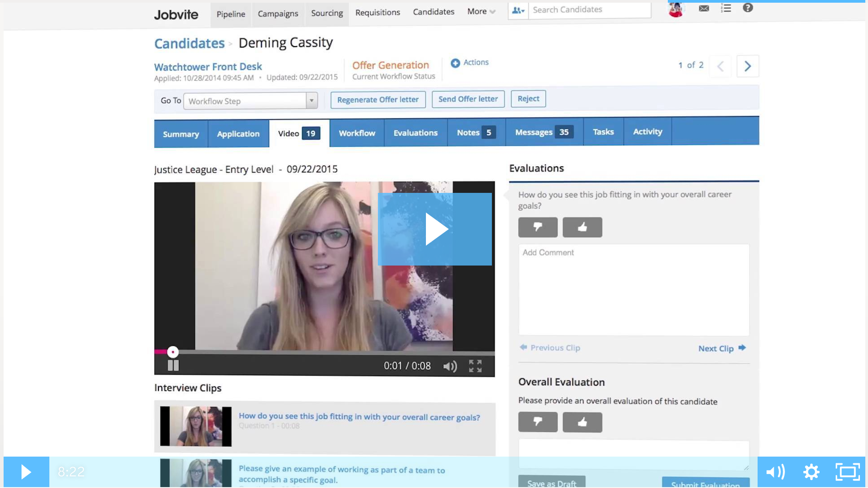Open the Activity tab
This screenshot has height=488, width=868.
[648, 131]
